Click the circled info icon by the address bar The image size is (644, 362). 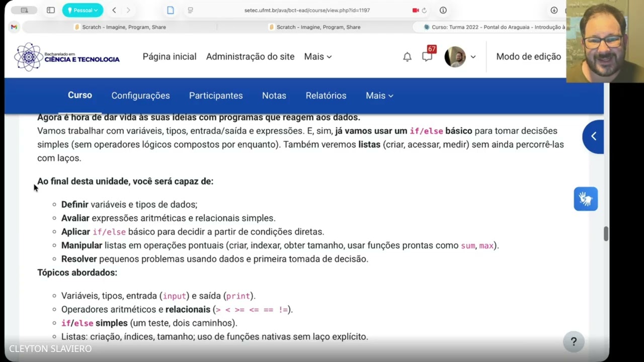[x=443, y=10]
